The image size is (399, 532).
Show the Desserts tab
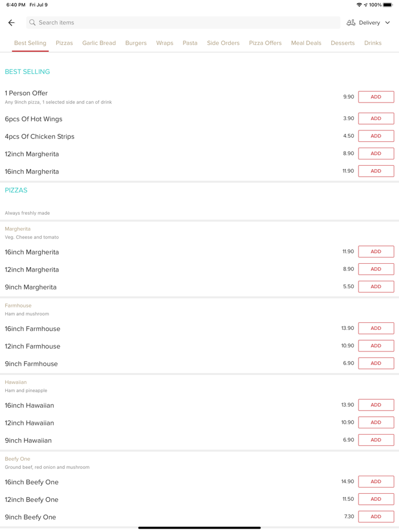pos(343,43)
